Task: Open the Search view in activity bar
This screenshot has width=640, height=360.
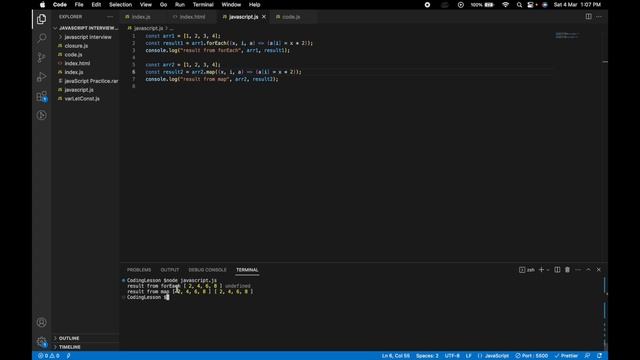Action: 41,38
